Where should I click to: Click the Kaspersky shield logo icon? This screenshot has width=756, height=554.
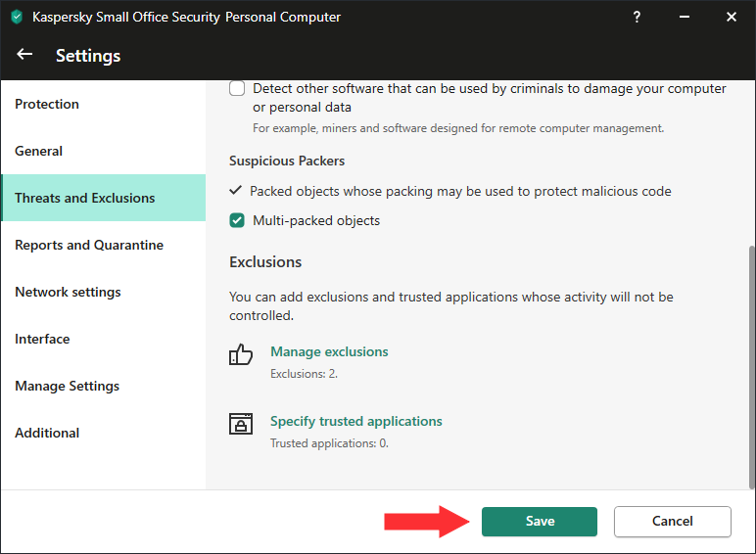pyautogui.click(x=17, y=18)
